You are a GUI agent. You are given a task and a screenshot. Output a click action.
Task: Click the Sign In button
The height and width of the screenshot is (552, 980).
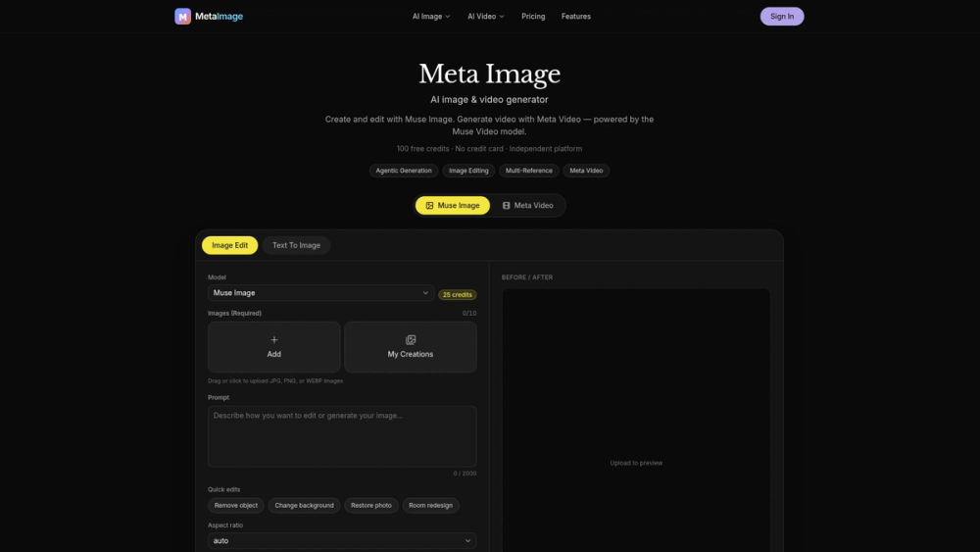(x=782, y=17)
